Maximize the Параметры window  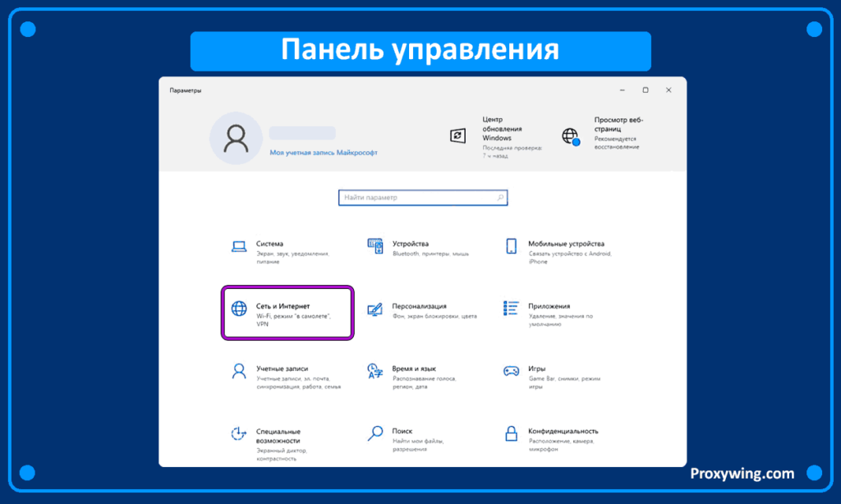point(646,90)
